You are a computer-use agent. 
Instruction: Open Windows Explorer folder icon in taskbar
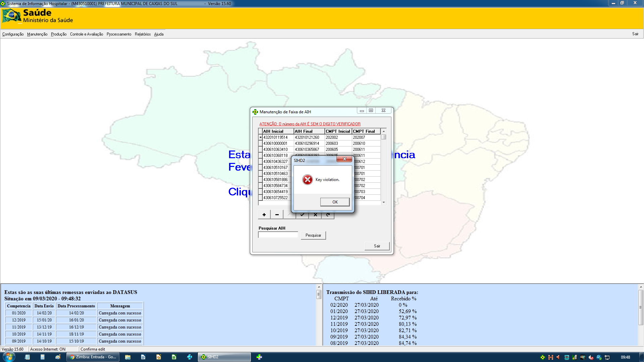(128, 357)
